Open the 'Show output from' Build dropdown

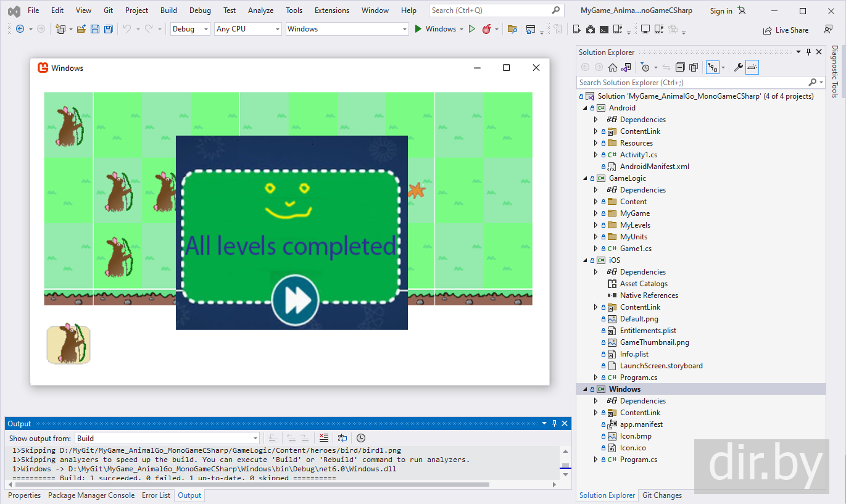click(167, 439)
